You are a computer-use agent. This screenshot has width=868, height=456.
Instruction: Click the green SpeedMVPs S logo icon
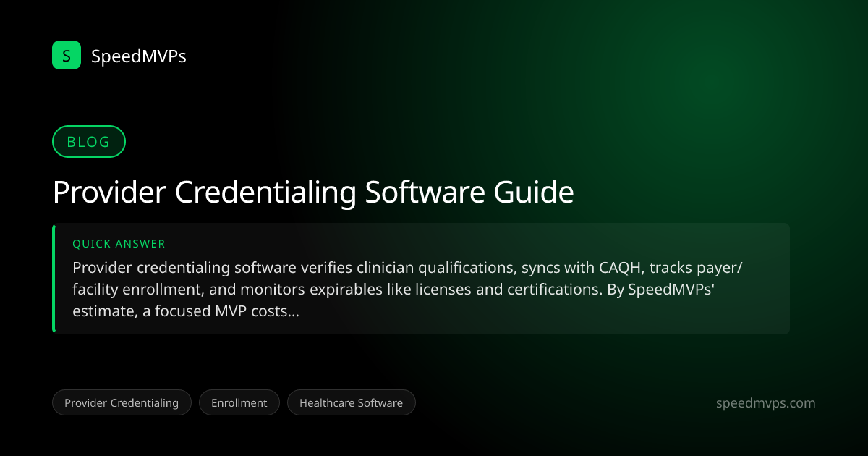click(x=67, y=55)
